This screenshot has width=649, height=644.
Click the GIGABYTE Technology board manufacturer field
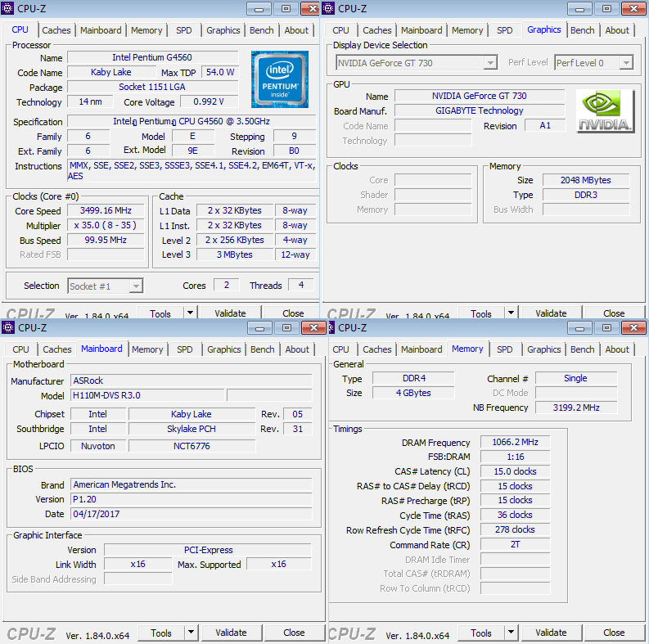pyautogui.click(x=480, y=110)
